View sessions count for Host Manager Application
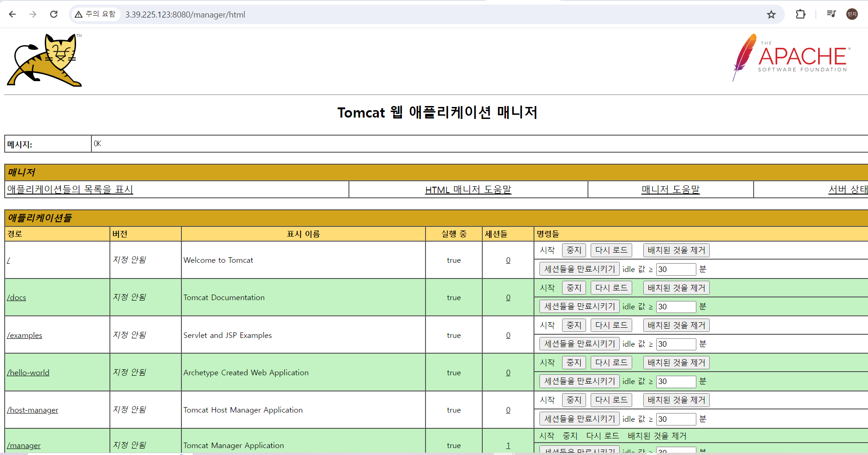 [508, 410]
